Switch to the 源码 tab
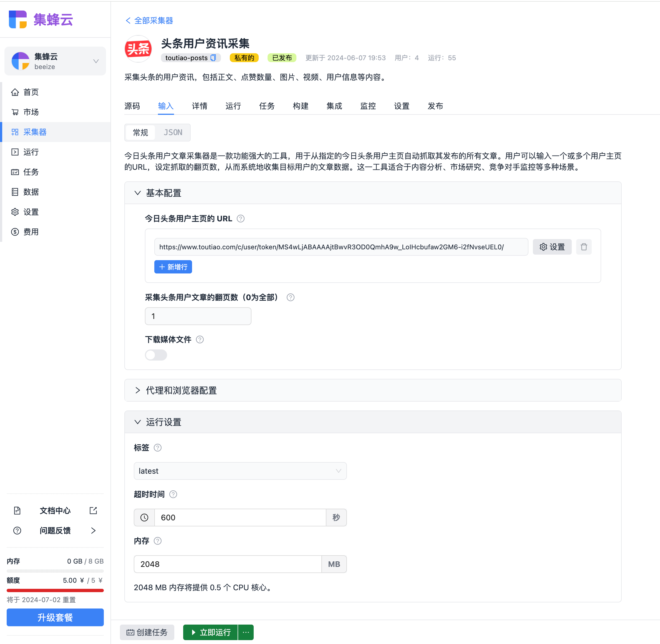The image size is (660, 644). 132,106
